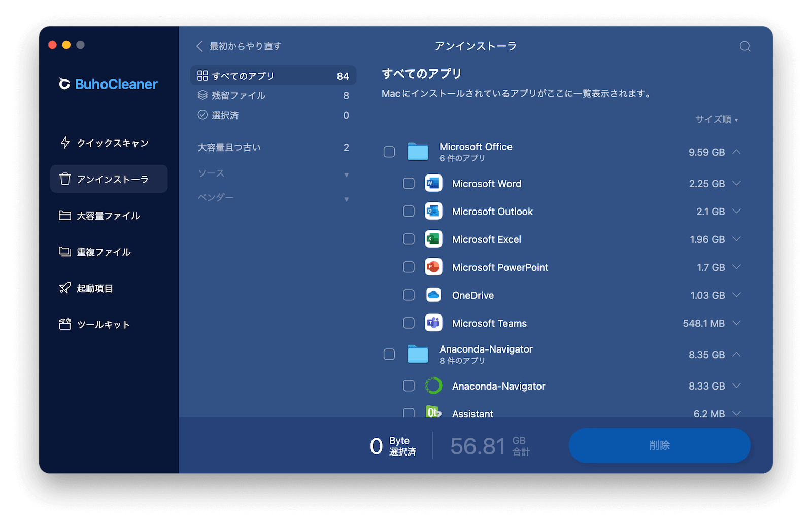Open クイックスキャン in the sidebar

pos(109,143)
